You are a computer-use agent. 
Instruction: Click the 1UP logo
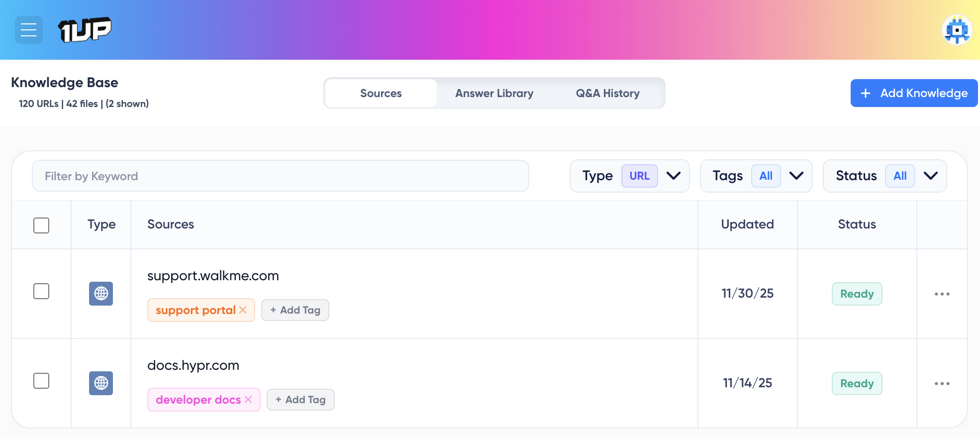coord(85,30)
